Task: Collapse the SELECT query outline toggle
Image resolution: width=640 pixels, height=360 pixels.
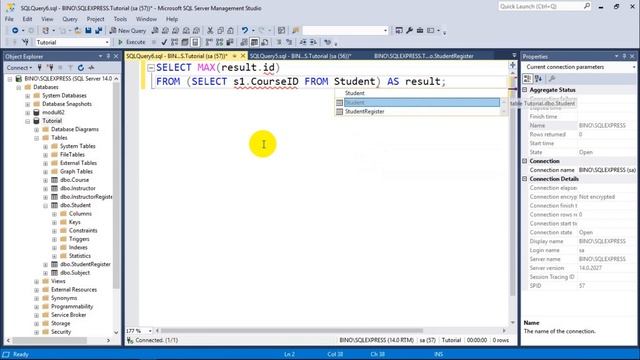Action: click(151, 68)
